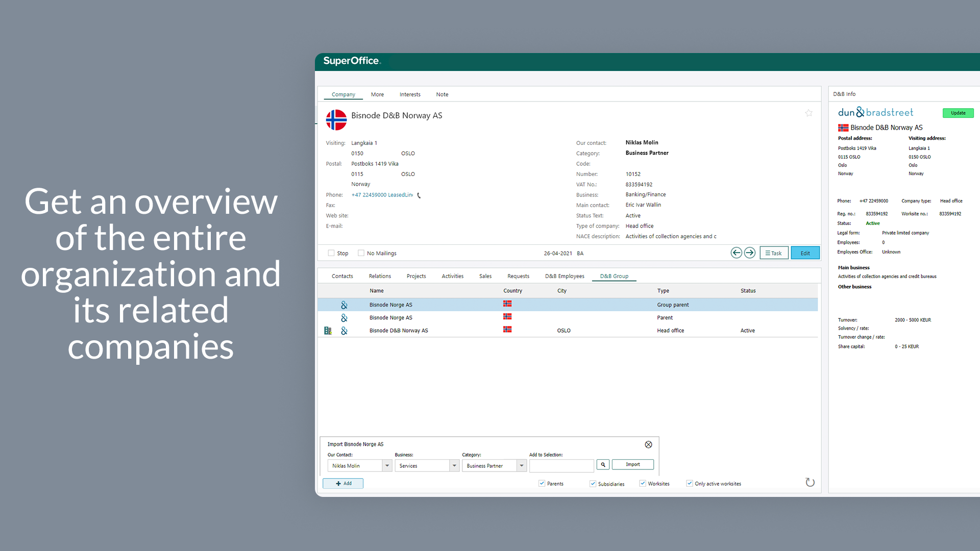Click the dun & bradstreet logo

pos(875,112)
